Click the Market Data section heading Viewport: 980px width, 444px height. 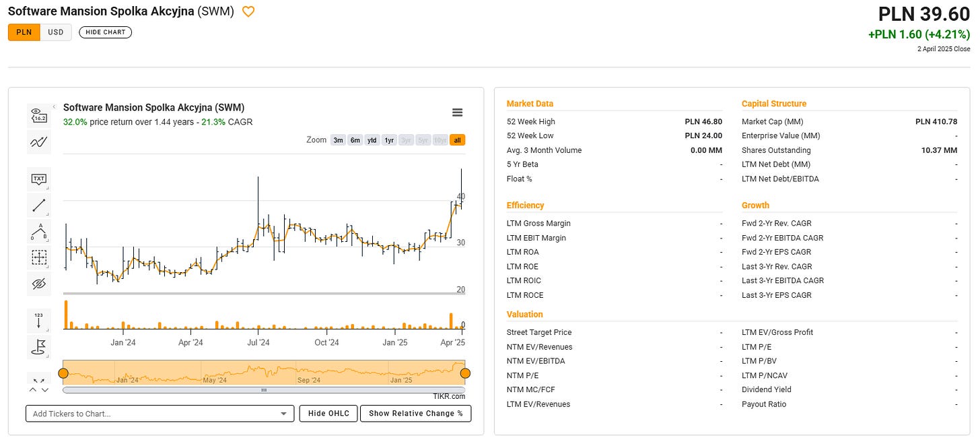pyautogui.click(x=530, y=104)
